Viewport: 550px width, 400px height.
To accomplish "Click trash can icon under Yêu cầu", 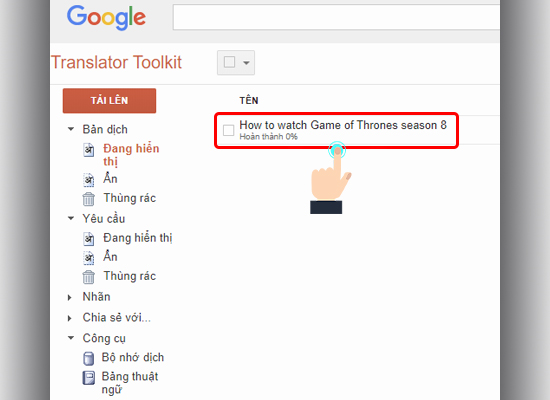I will click(x=89, y=277).
